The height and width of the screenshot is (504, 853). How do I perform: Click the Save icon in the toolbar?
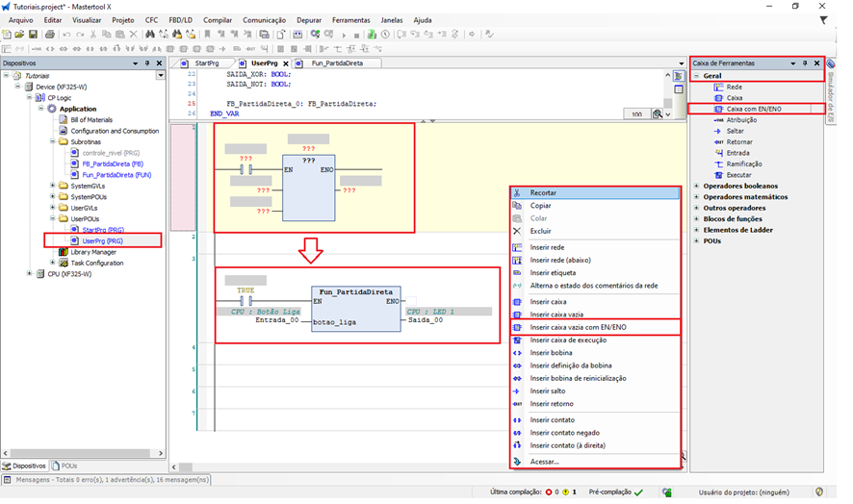pyautogui.click(x=34, y=35)
